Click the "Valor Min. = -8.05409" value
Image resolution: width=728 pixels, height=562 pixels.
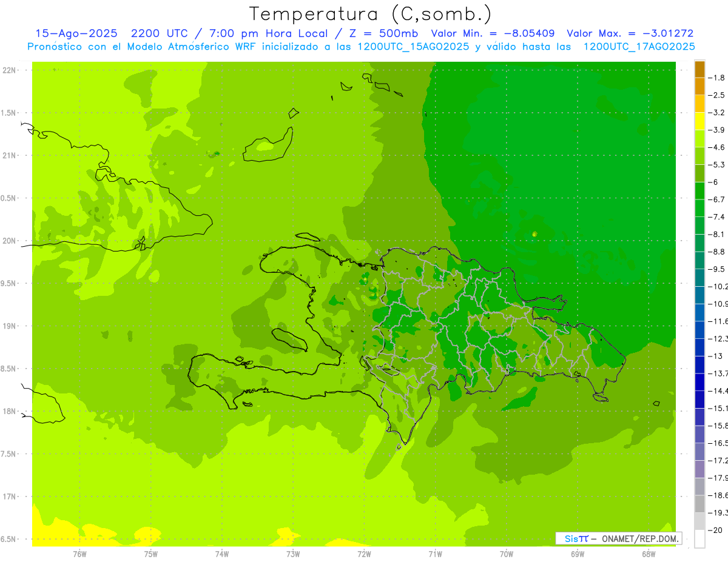[493, 33]
